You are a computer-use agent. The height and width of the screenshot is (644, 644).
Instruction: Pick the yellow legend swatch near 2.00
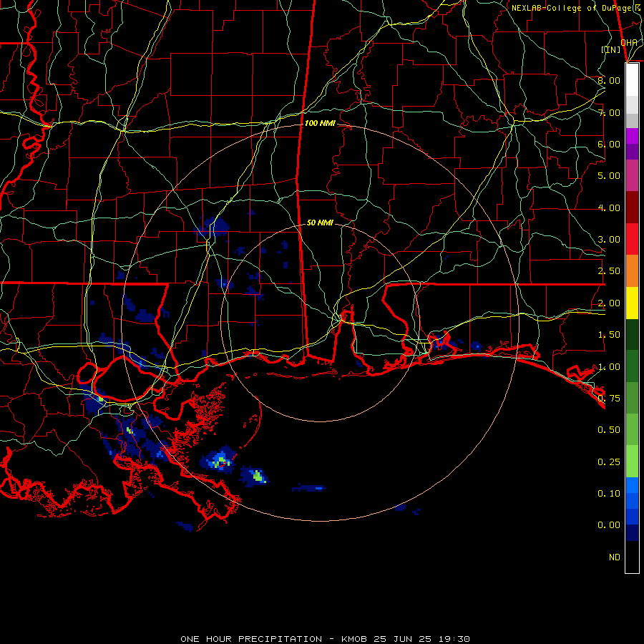632,303
